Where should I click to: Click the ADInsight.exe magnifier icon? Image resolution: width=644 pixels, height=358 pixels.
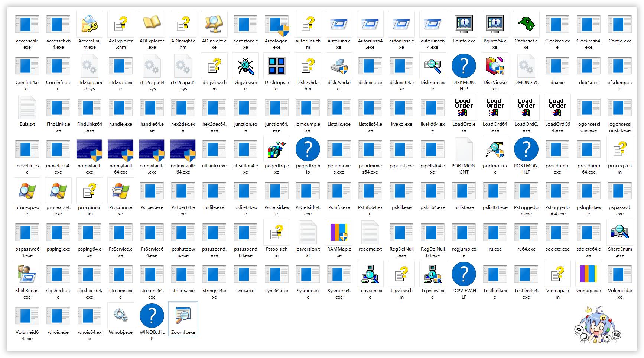point(214,24)
